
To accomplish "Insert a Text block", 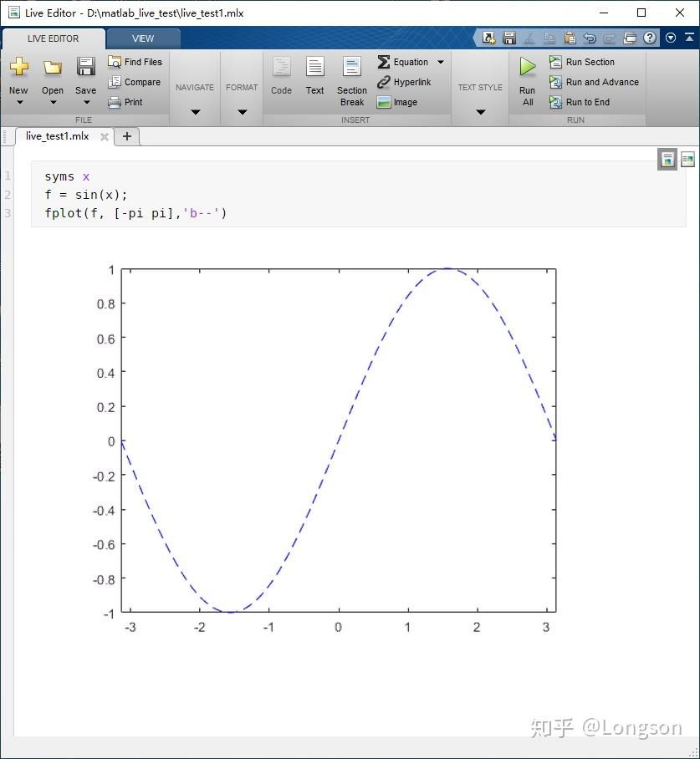I will pyautogui.click(x=314, y=75).
